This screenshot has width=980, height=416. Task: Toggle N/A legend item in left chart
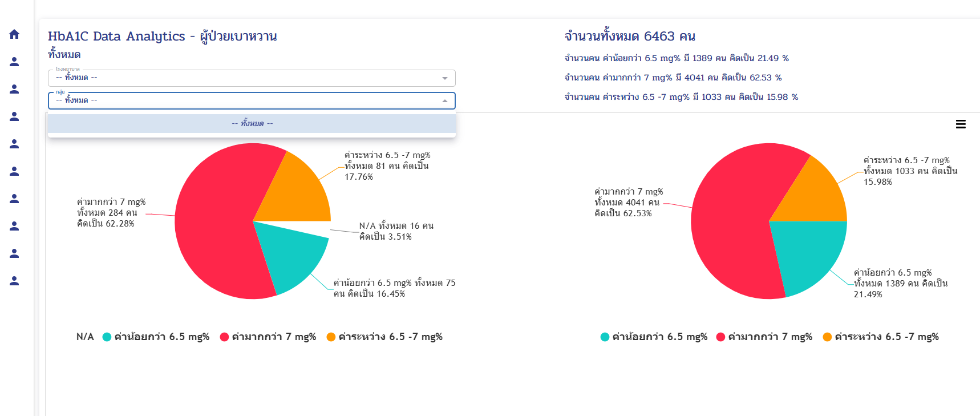pos(85,337)
